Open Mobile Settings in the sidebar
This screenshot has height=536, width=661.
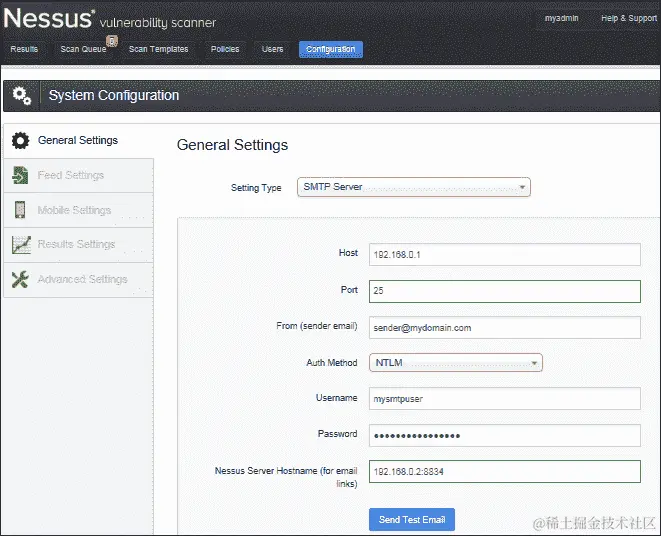78,210
